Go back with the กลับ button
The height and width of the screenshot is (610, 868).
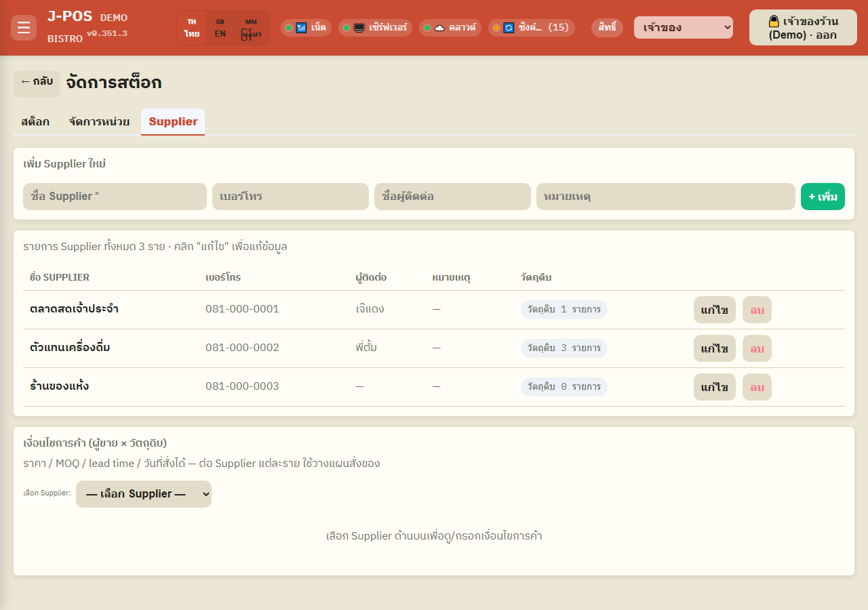click(37, 82)
